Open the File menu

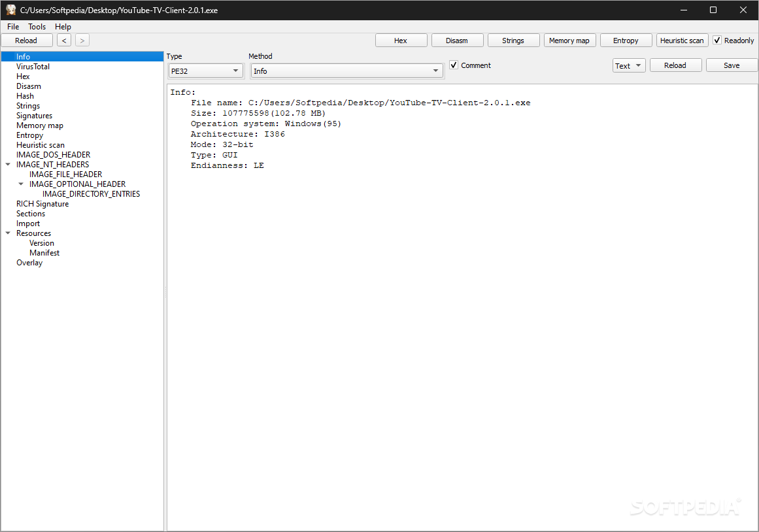[13, 27]
